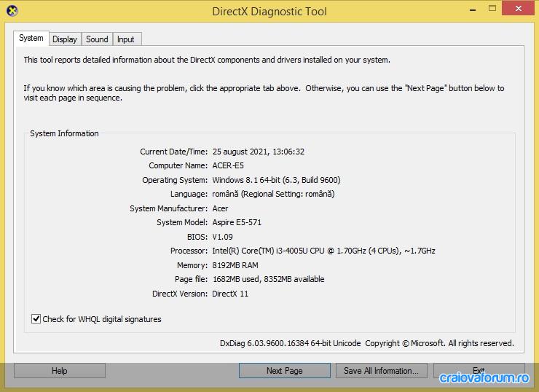Click the 'BIOS:' label

(x=197, y=237)
